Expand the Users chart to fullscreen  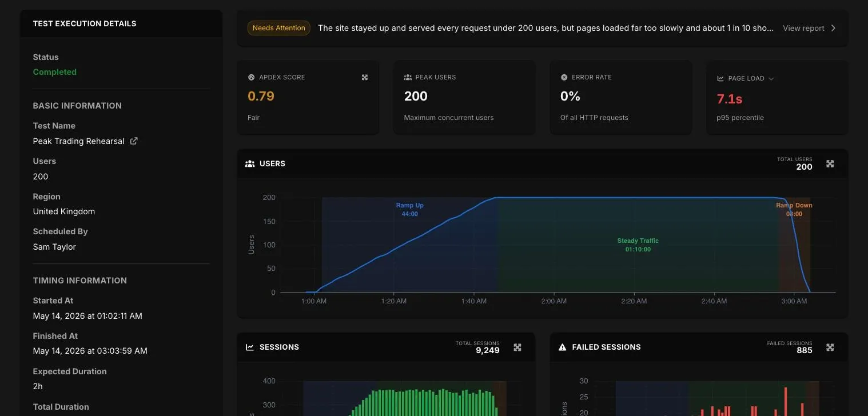click(830, 164)
